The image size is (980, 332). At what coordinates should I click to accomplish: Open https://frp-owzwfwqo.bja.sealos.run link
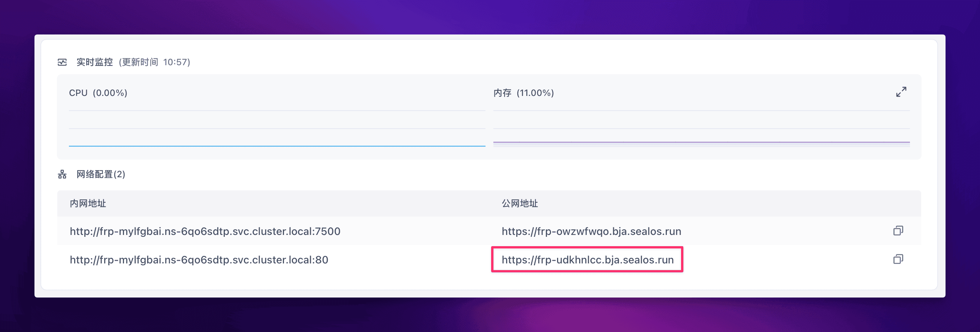coord(591,231)
